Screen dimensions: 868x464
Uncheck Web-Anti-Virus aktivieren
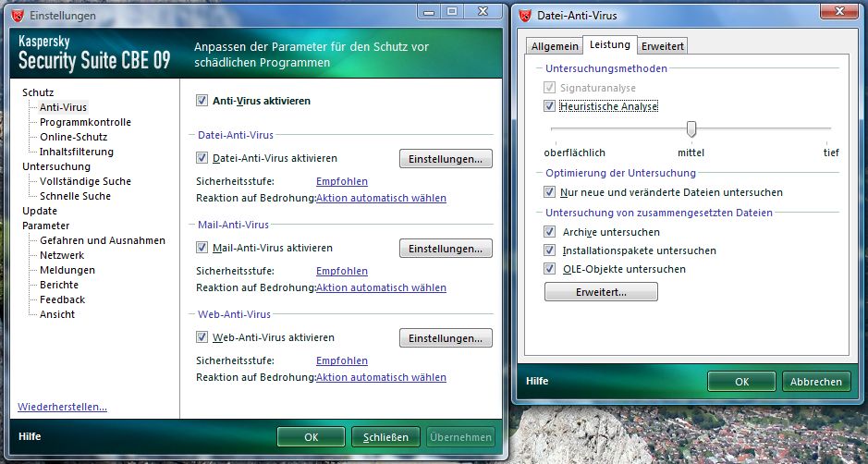click(202, 337)
